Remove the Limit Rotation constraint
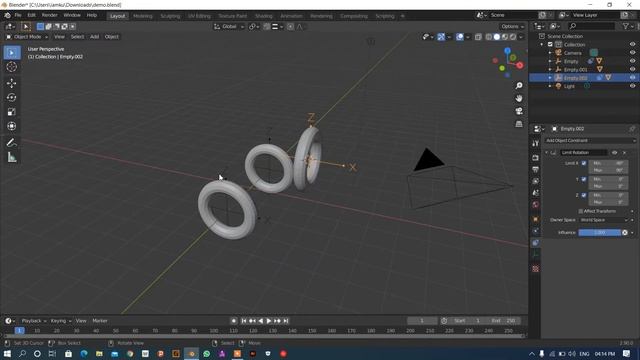This screenshot has height=360, width=640. 624,153
